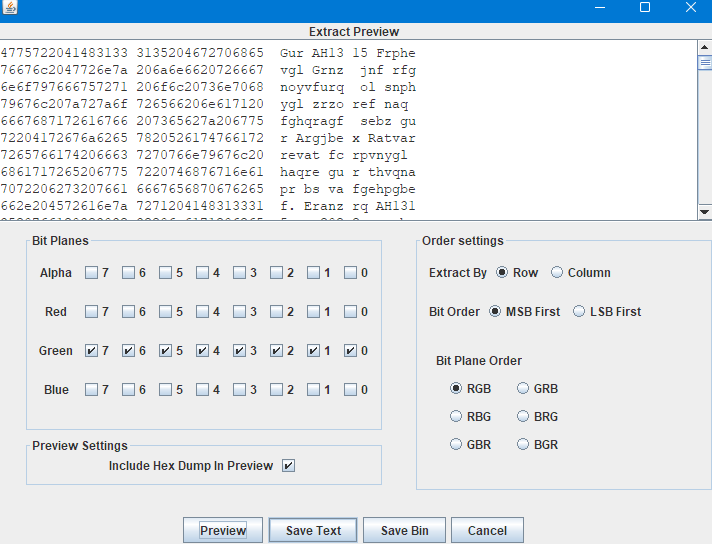Screen dimensions: 712x544
Task: Check the Alpha 0 bit plane box
Action: click(350, 272)
